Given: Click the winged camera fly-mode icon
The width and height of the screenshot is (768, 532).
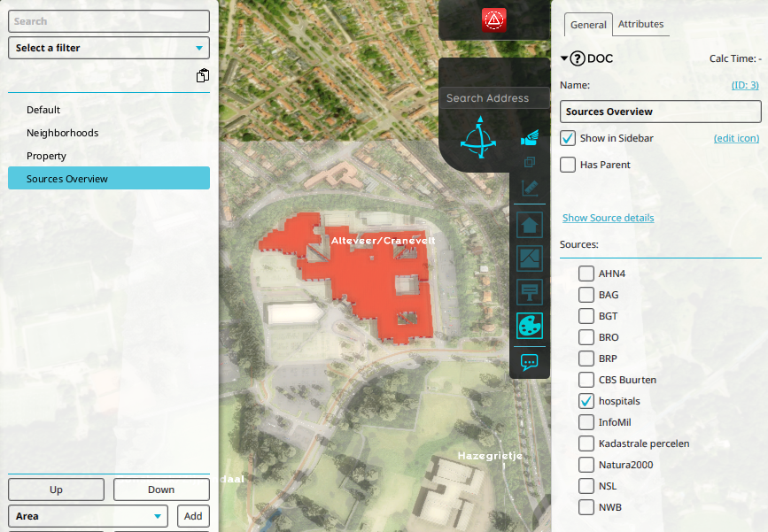Looking at the screenshot, I should [530, 138].
